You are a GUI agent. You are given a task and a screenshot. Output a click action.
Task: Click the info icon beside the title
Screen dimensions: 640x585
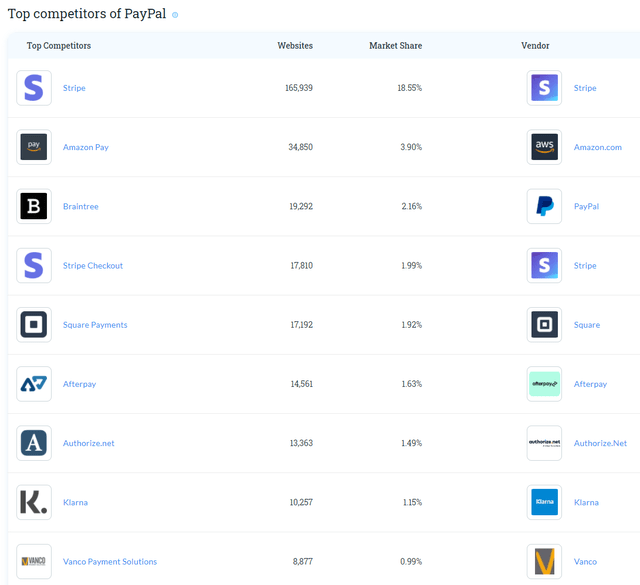176,15
